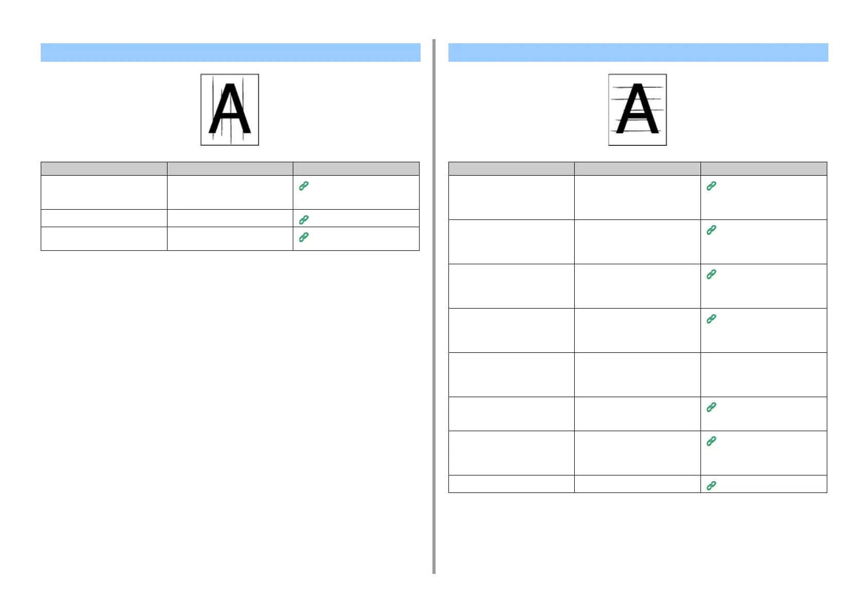
Task: Open link icon in right table's first row
Action: 711,186
